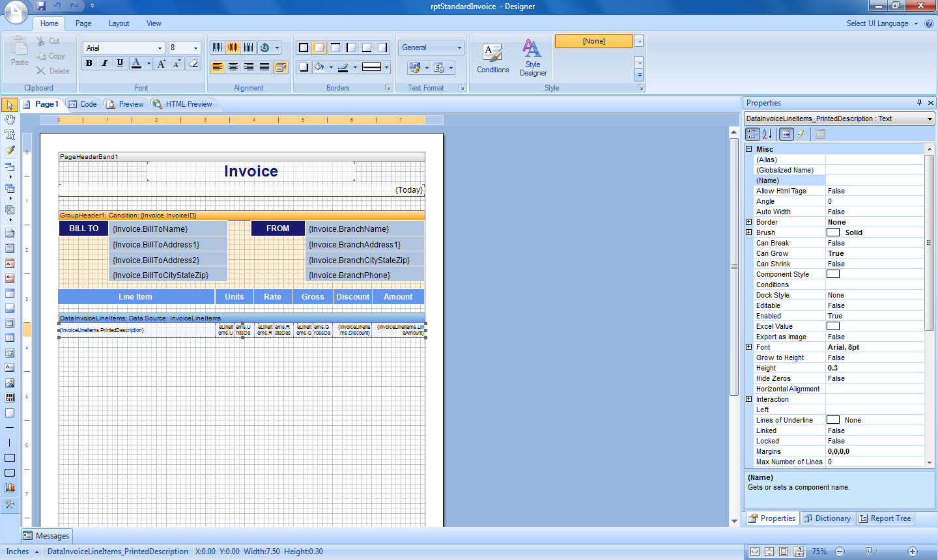Image resolution: width=938 pixels, height=560 pixels.
Task: Select the hand pan tool
Action: (10, 120)
